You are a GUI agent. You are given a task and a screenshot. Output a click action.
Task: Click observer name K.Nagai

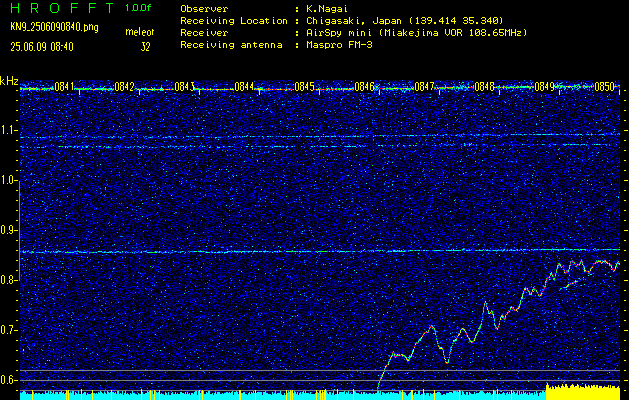pos(327,9)
